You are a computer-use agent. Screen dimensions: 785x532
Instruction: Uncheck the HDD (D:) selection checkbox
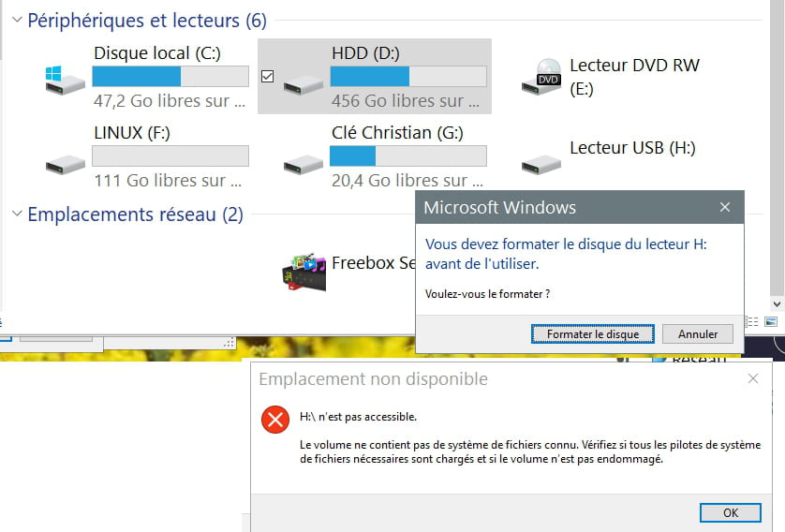pyautogui.click(x=267, y=76)
